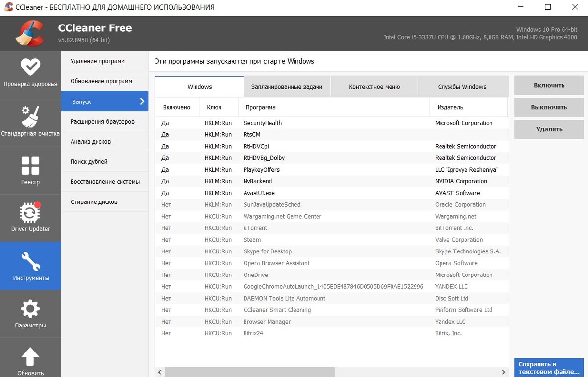Select the OneDrive startup entry
The height and width of the screenshot is (377, 588).
[x=332, y=275]
